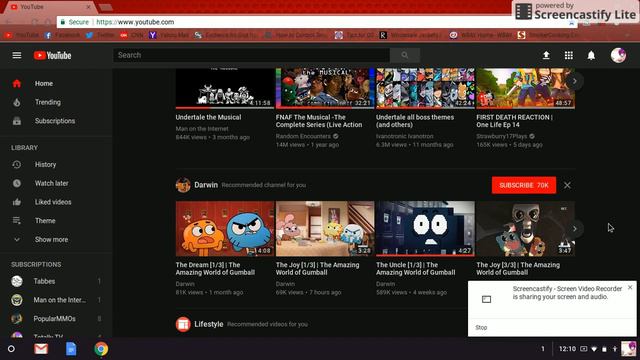
Task: Play The Joy [1/3] thumbnail
Action: pos(325,229)
